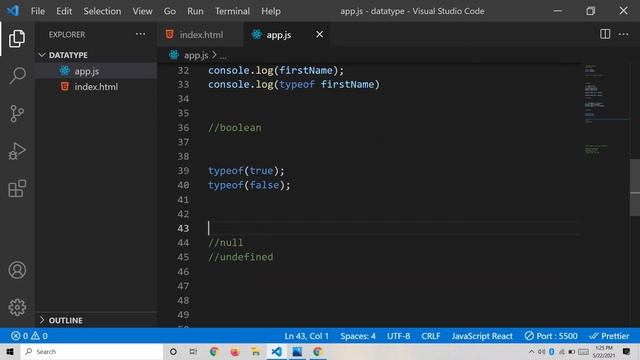Viewport: 640px width, 360px height.
Task: Select Spaces: 4 indentation setting
Action: pos(358,336)
